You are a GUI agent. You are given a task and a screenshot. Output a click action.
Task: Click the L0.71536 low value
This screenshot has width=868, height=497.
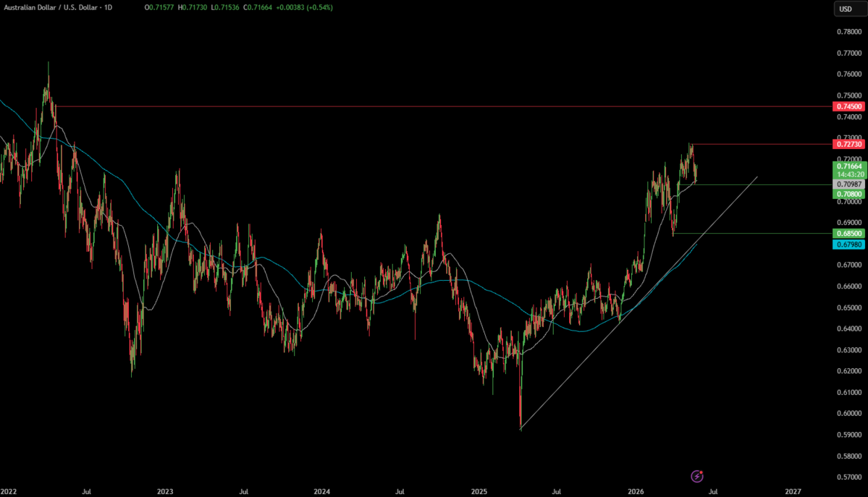(x=225, y=8)
